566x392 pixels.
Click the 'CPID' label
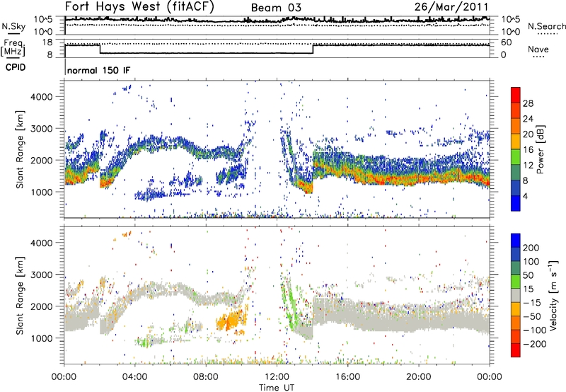click(x=15, y=67)
